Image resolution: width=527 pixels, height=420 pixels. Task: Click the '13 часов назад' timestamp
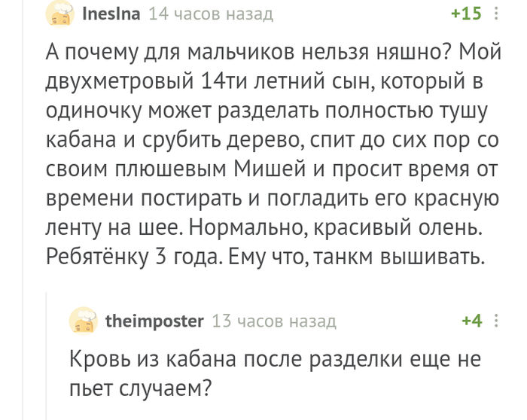pos(274,321)
